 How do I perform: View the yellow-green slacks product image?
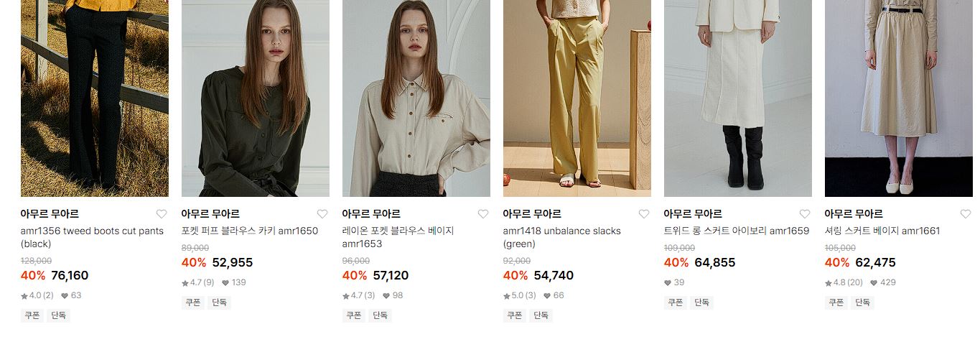[x=577, y=98]
